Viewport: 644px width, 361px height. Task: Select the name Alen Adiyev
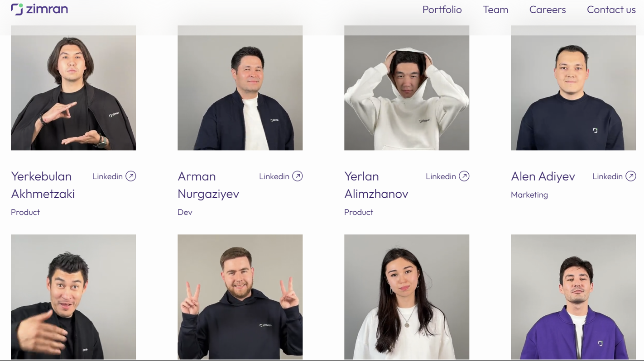(543, 176)
